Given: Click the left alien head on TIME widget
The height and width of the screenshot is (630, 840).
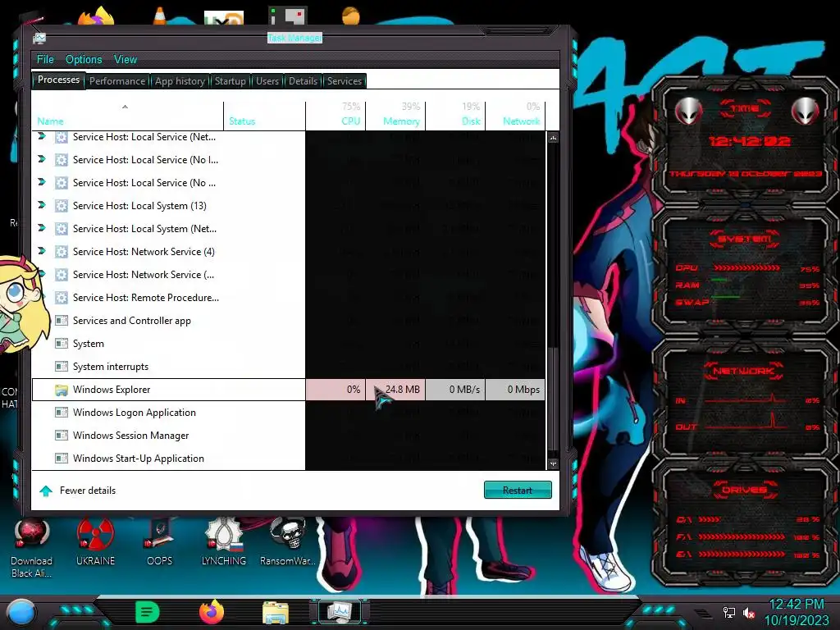Looking at the screenshot, I should (x=688, y=112).
